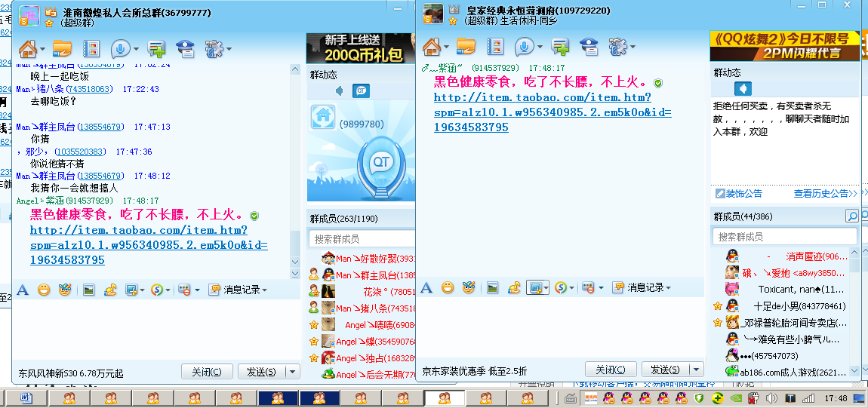Open 消息记录 dropdown in left window
868x408 pixels.
(x=238, y=290)
